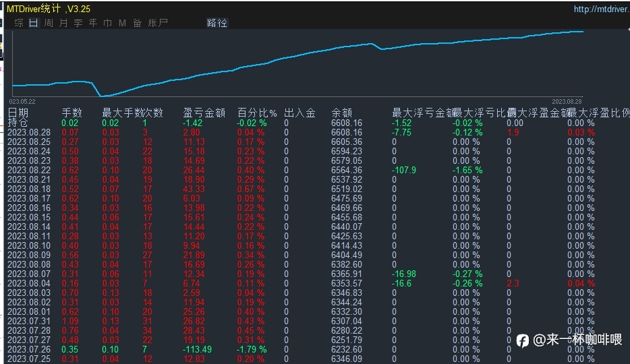Select the 2023.08.04 date row

click(x=29, y=283)
